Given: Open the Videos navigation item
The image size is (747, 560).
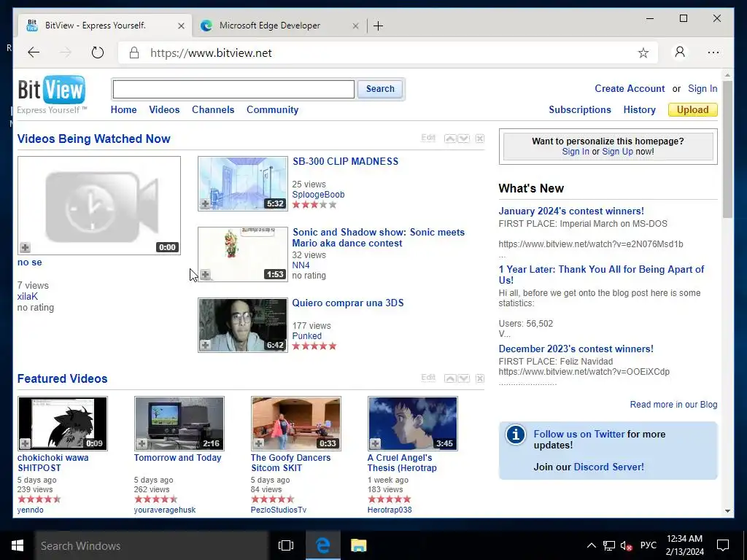Looking at the screenshot, I should point(164,109).
